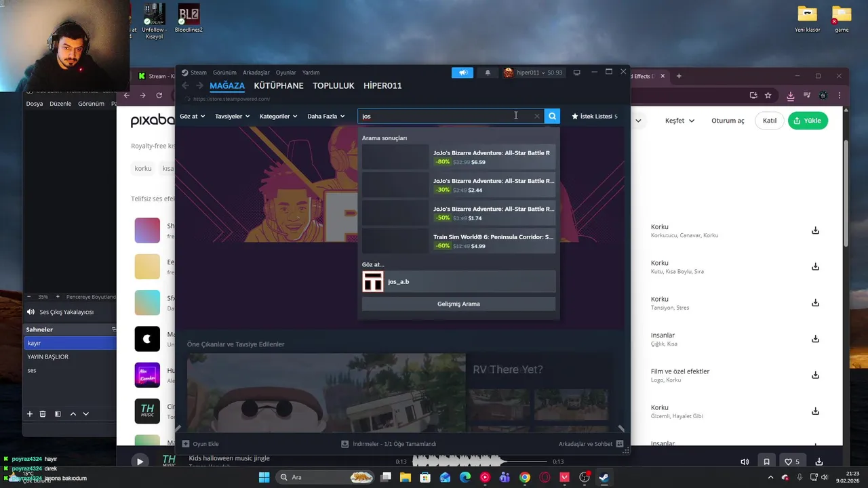Click Yükle button on Pixabay
This screenshot has height=488, width=868.
pos(808,121)
